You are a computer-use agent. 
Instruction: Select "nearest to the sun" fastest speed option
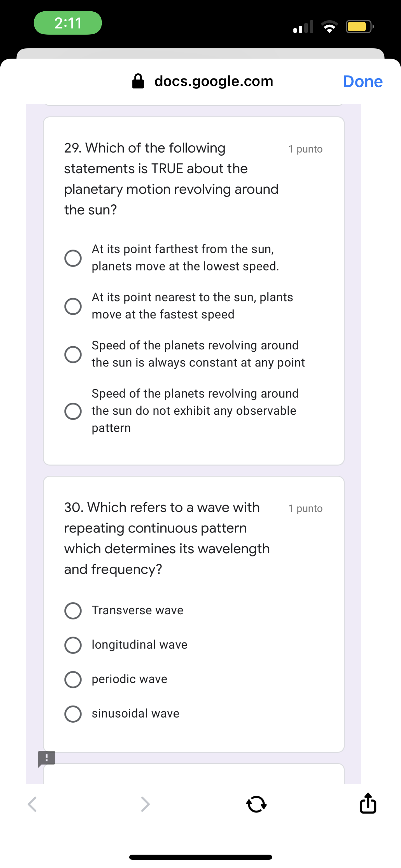pos(73,306)
